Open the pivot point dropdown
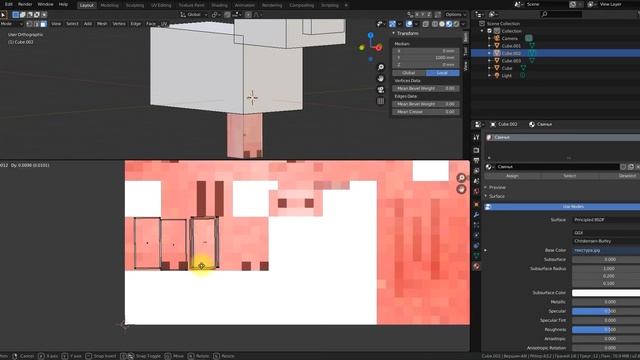 tap(216, 15)
